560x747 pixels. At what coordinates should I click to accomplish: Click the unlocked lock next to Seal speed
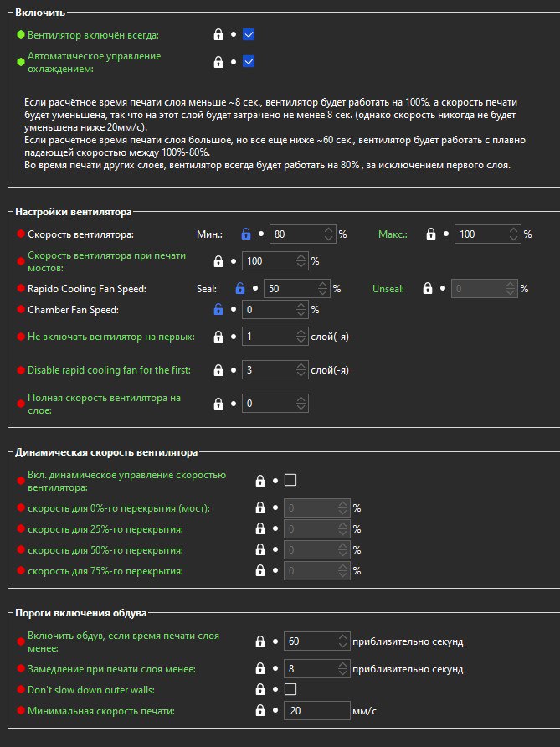point(240,288)
